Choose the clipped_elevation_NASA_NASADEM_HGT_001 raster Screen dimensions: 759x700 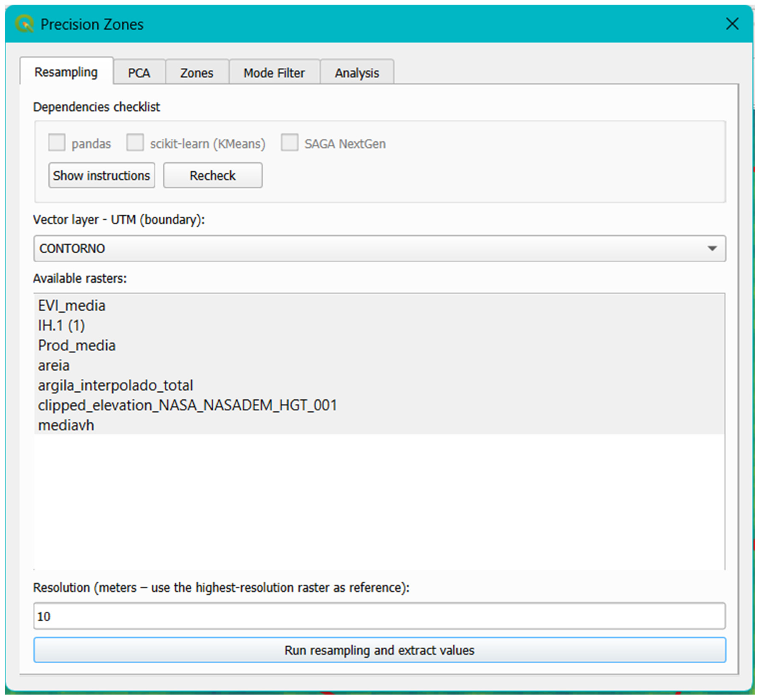[187, 405]
